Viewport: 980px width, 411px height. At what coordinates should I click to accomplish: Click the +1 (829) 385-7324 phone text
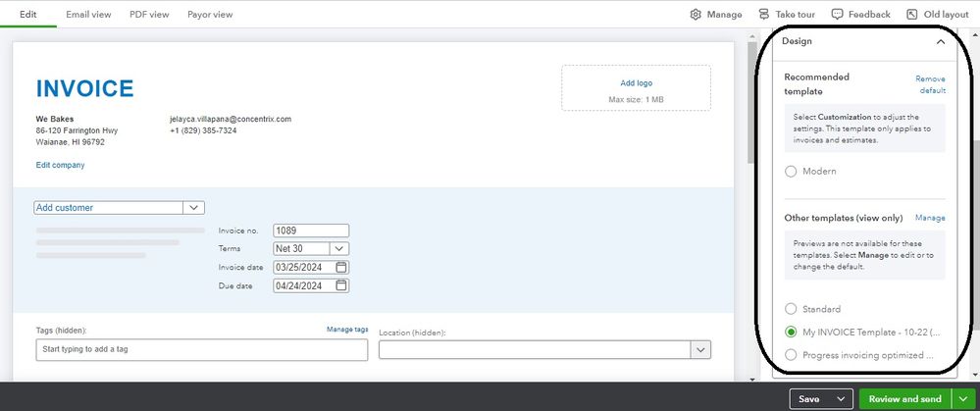203,130
